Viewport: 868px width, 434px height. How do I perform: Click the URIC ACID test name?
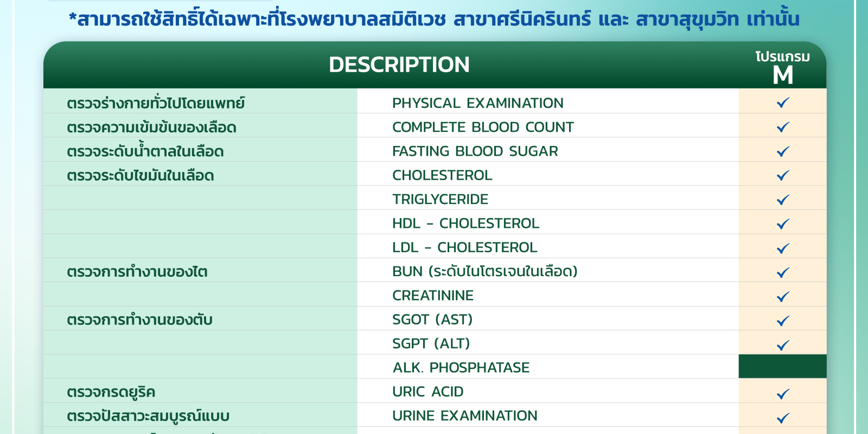428,392
